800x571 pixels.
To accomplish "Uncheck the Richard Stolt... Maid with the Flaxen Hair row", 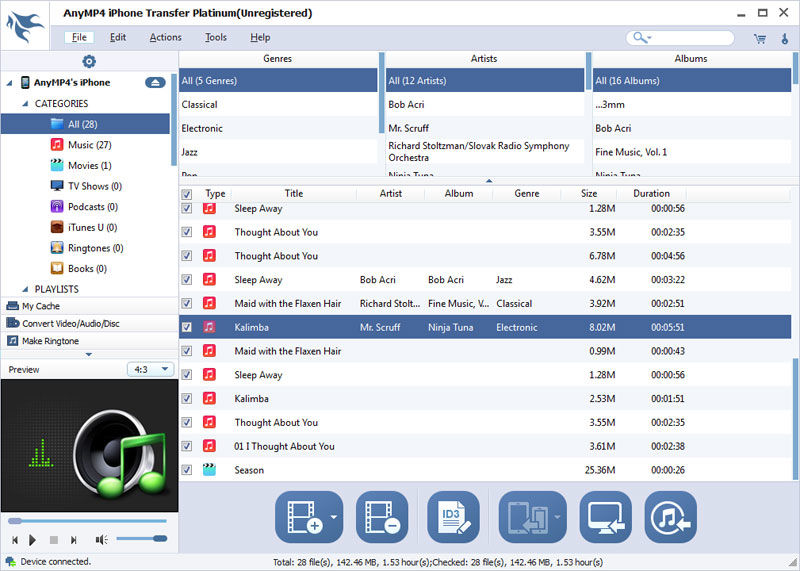I will 187,303.
